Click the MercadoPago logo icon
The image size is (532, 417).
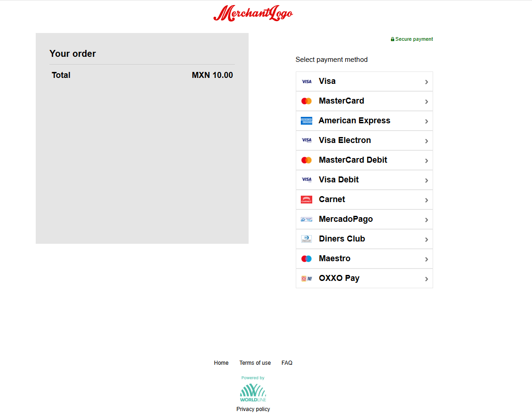pyautogui.click(x=306, y=219)
